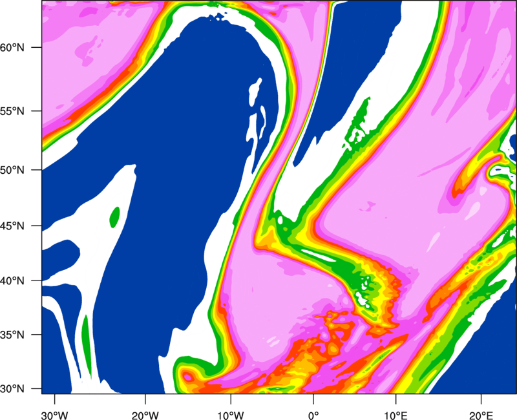Viewport: 517px width, 420px height.
Task: Click the 30°W longitude axis label
Action: coord(55,415)
